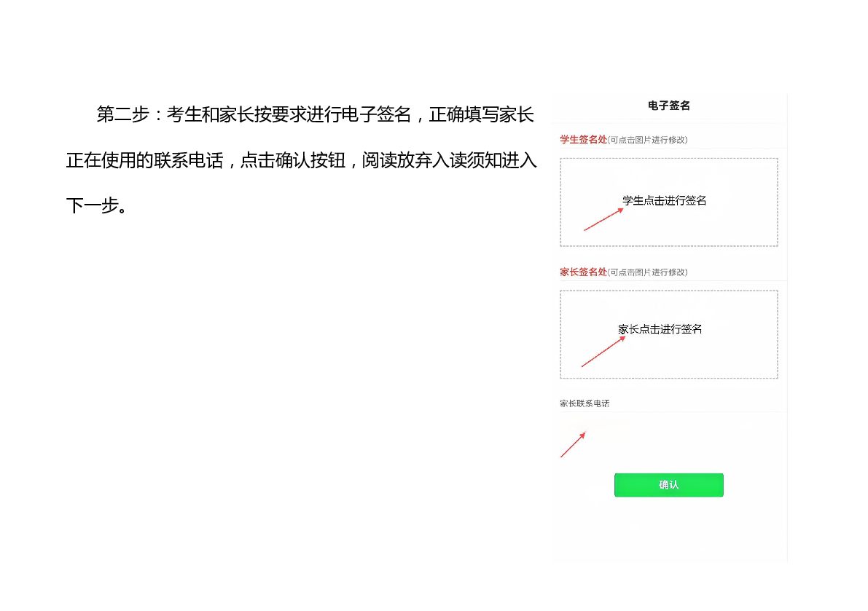Click the instruction line starting with 正在使用的联系电话
Screen dimensions: 868x611
146,160
